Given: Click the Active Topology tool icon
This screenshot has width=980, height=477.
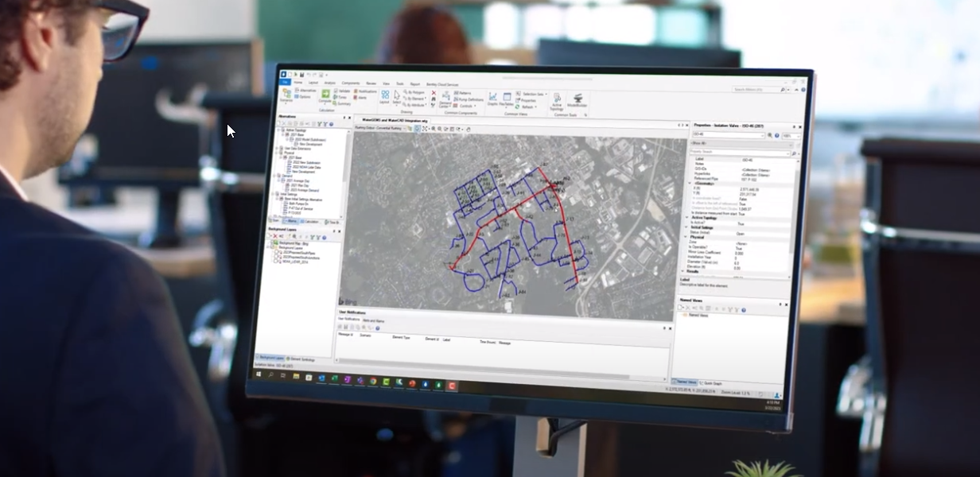Looking at the screenshot, I should pyautogui.click(x=557, y=101).
